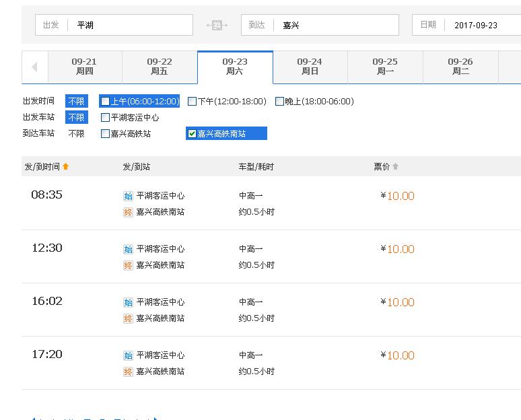Select the 晚上 (18:00-06:00) checkbox

click(280, 102)
